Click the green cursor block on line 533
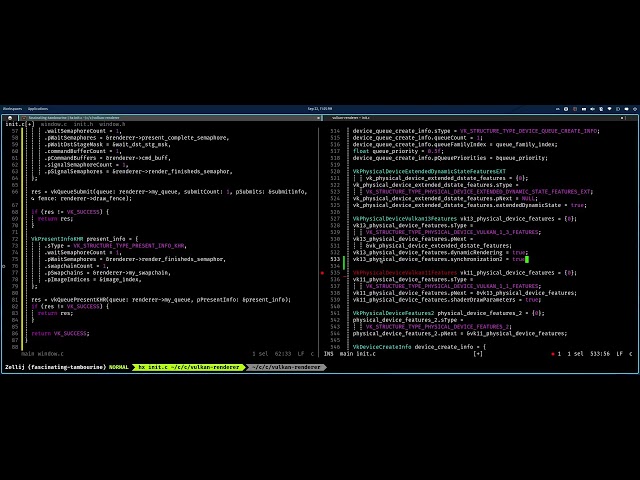640x480 pixels. [527, 260]
